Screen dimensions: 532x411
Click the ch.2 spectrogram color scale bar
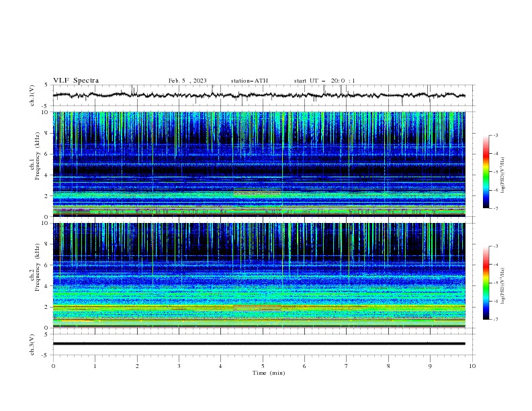tap(486, 283)
